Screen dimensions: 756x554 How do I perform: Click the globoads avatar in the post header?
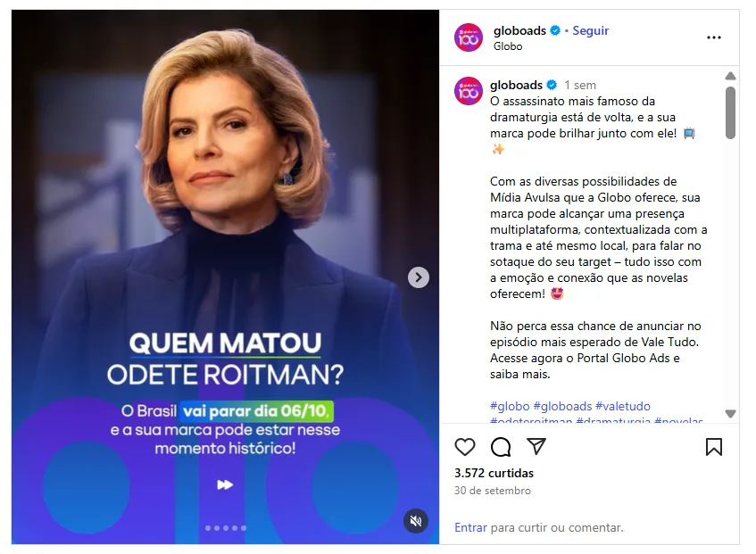click(x=469, y=37)
